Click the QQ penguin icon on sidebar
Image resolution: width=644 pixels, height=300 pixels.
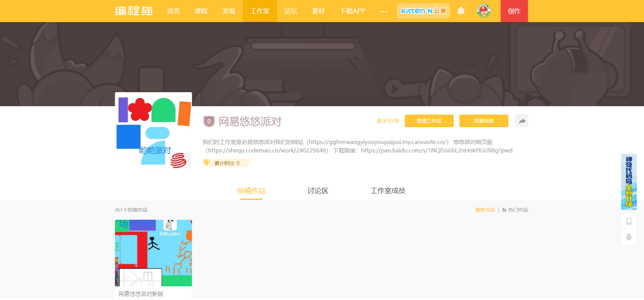(629, 237)
